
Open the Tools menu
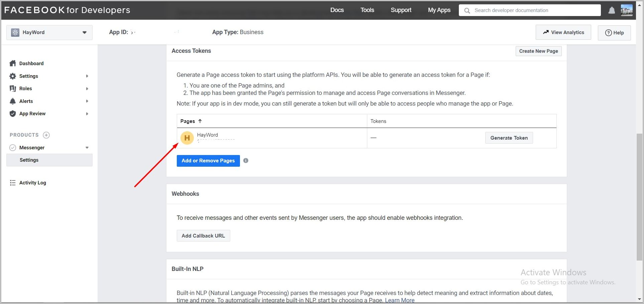[x=367, y=10]
